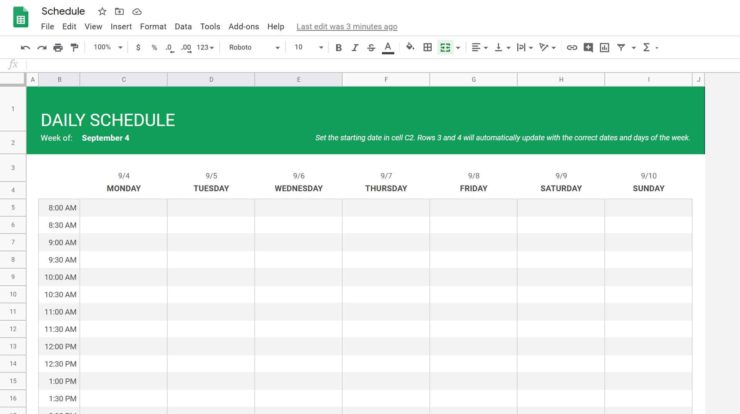
Task: Open the Functions sigma icon
Action: (647, 48)
